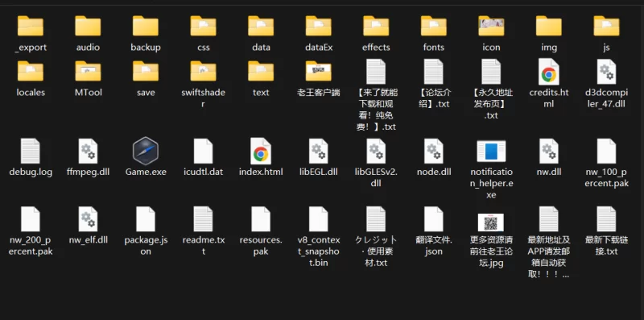Click the 翻译文件.json file icon
The width and height of the screenshot is (644, 320).
(x=434, y=218)
